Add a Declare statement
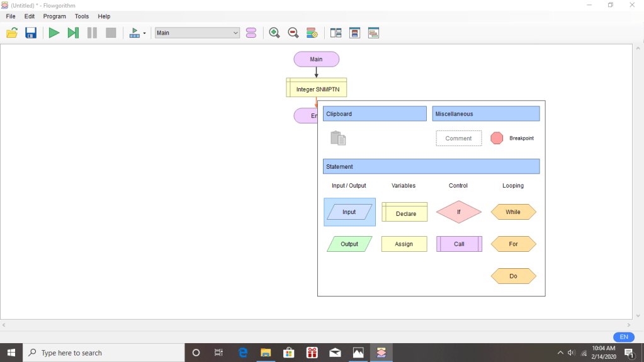This screenshot has width=644, height=362. tap(405, 213)
